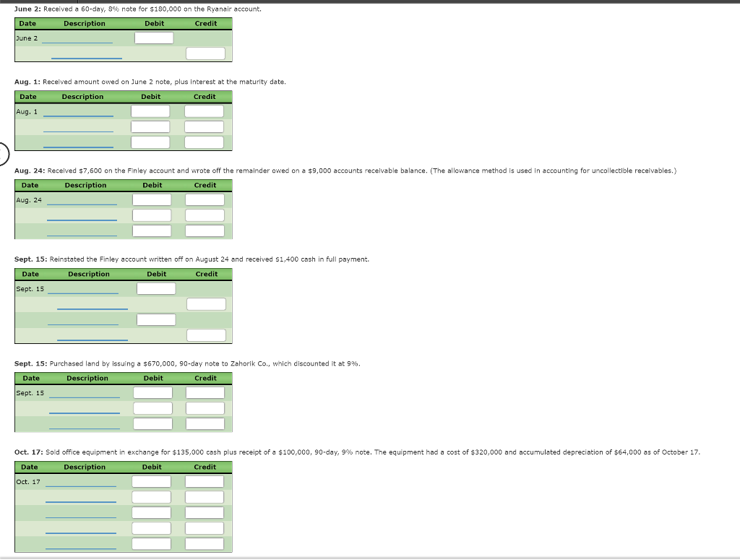Click Aug. 1 first row debit field
740x560 pixels.
(x=150, y=111)
